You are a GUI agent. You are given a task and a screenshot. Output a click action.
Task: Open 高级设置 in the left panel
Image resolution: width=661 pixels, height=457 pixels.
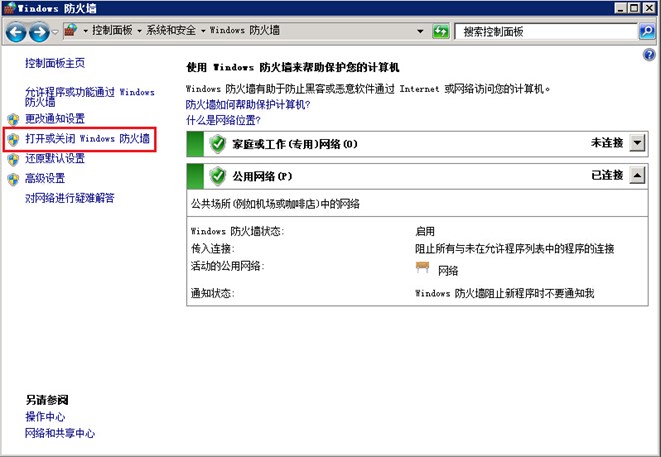click(45, 178)
